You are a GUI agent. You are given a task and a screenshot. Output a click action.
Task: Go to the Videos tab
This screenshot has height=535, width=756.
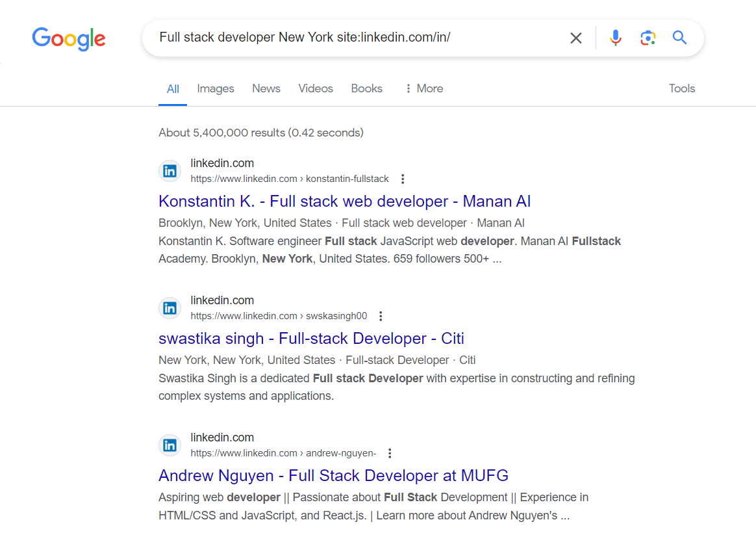tap(316, 88)
